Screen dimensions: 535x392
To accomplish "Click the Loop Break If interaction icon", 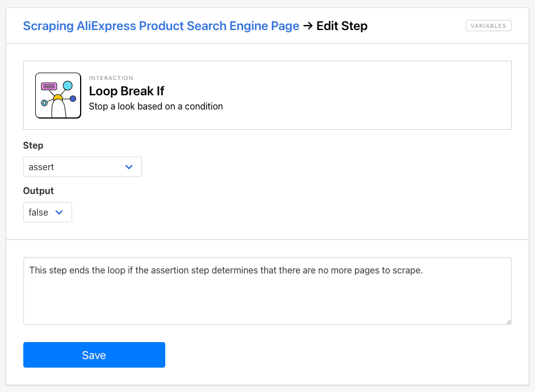I will click(x=58, y=95).
